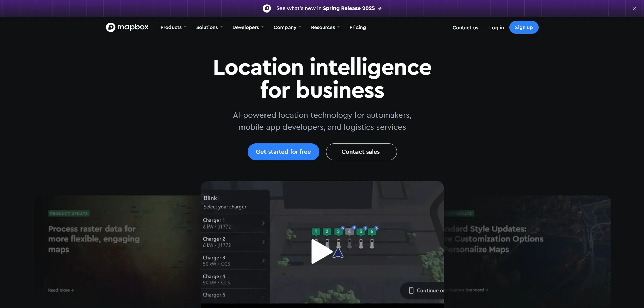Click the Contact sales button
Viewport: 644px width, 308px height.
361,152
